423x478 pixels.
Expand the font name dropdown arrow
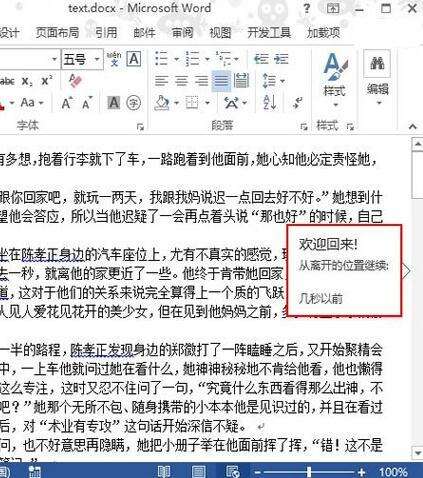[54, 60]
